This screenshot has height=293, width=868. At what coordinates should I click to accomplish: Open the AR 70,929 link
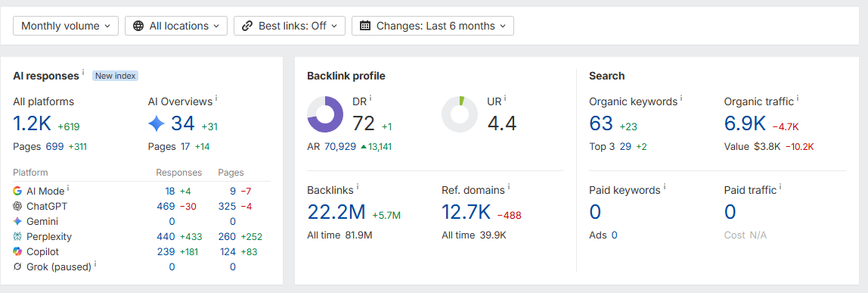(x=340, y=147)
